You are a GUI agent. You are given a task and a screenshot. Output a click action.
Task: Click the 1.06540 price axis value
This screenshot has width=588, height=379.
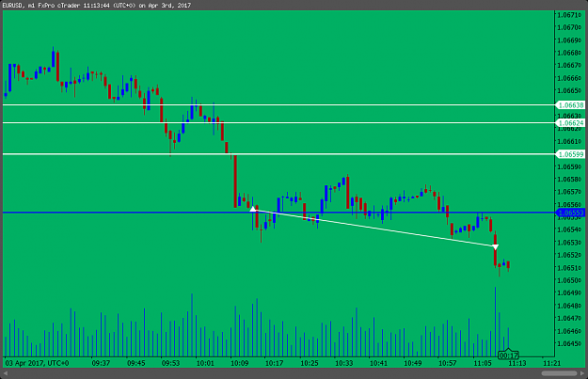569,229
